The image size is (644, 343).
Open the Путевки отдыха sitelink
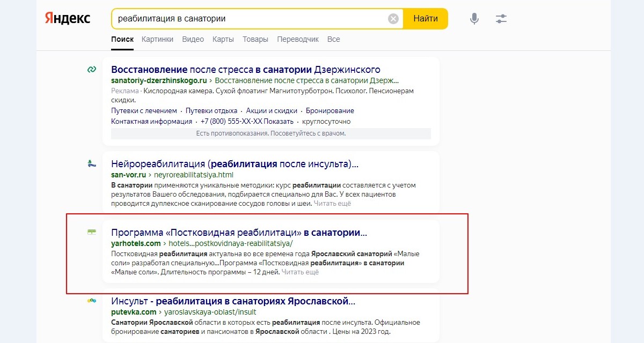click(x=211, y=111)
